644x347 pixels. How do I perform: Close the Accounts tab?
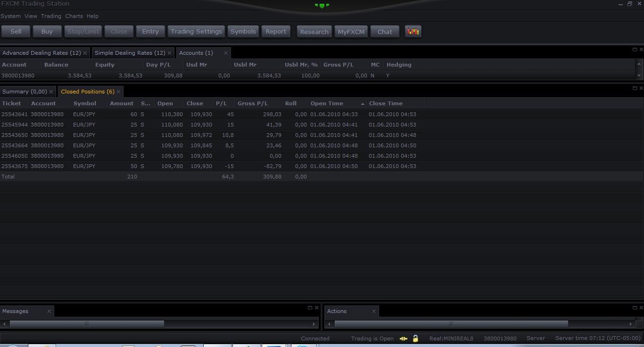(x=226, y=53)
